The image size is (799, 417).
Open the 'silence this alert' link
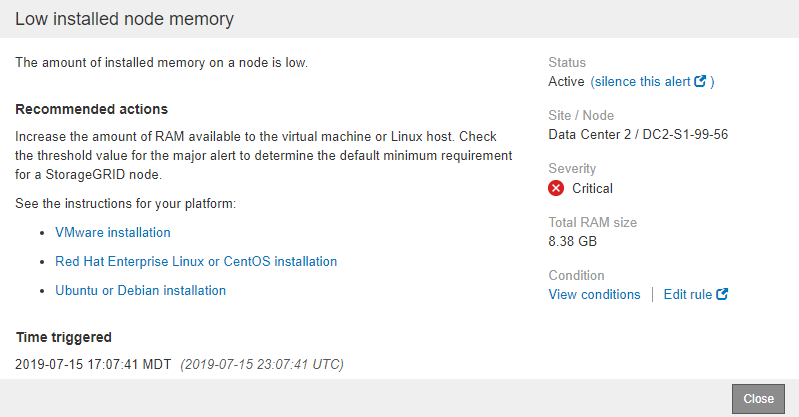coord(641,82)
